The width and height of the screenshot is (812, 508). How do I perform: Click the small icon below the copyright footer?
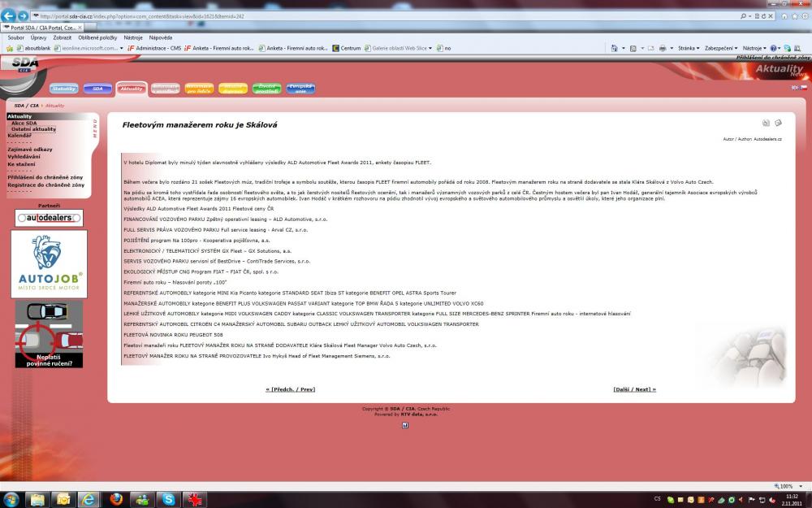click(405, 425)
